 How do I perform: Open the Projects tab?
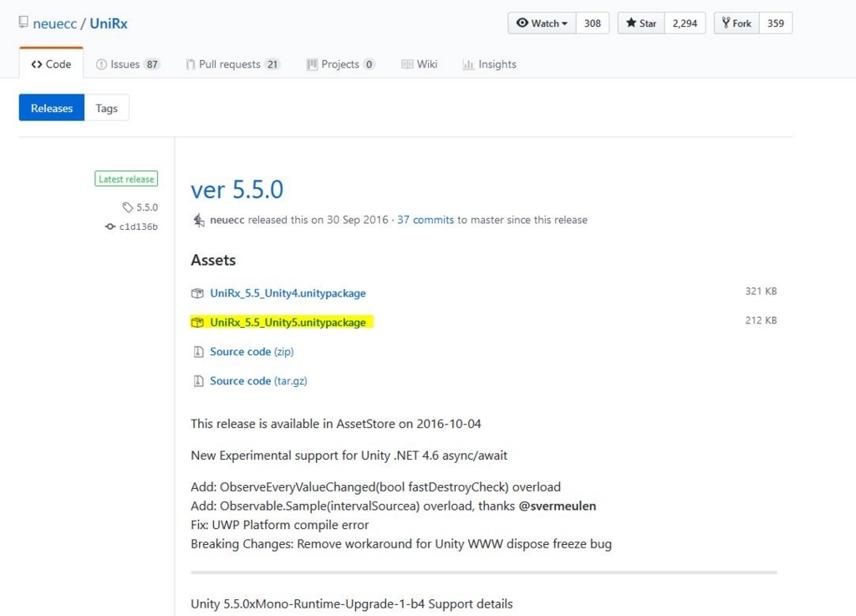340,64
